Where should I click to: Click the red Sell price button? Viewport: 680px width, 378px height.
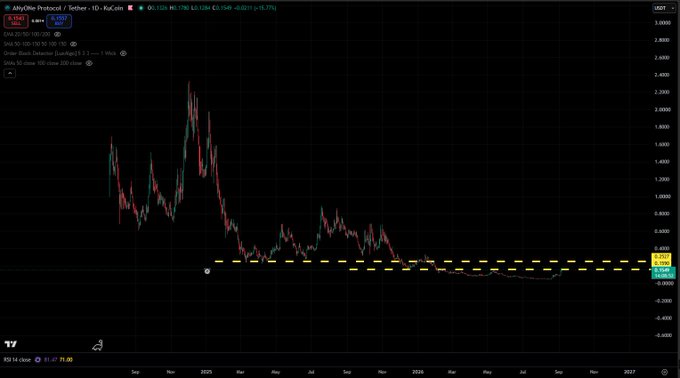tap(16, 21)
